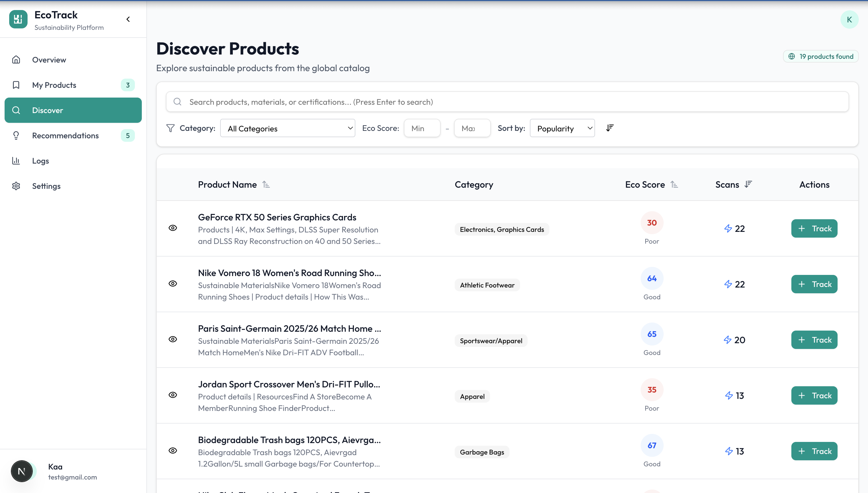Sort by Scans column icon
The height and width of the screenshot is (493, 868).
pyautogui.click(x=748, y=184)
